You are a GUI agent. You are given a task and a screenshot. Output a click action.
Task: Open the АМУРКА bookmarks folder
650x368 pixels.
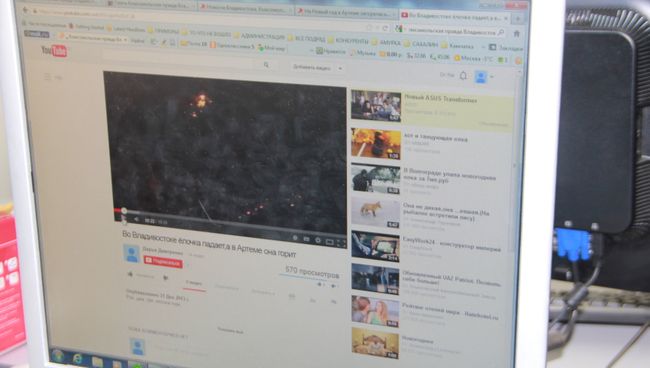(386, 42)
